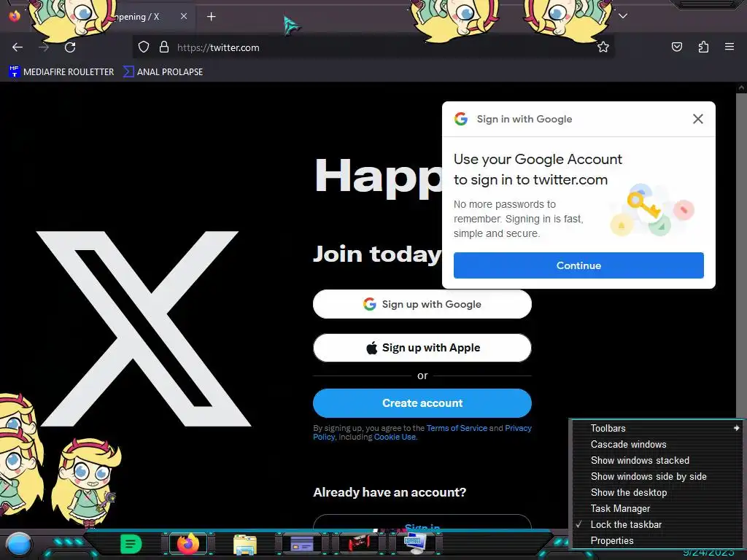
Task: Open the Cookie Use link
Action: (x=395, y=437)
